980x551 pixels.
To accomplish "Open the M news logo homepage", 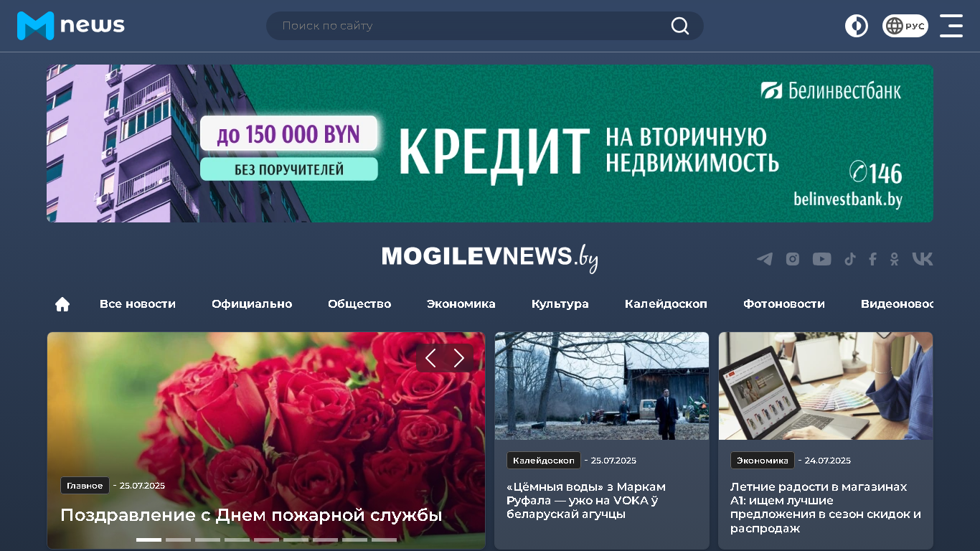I will pos(70,26).
